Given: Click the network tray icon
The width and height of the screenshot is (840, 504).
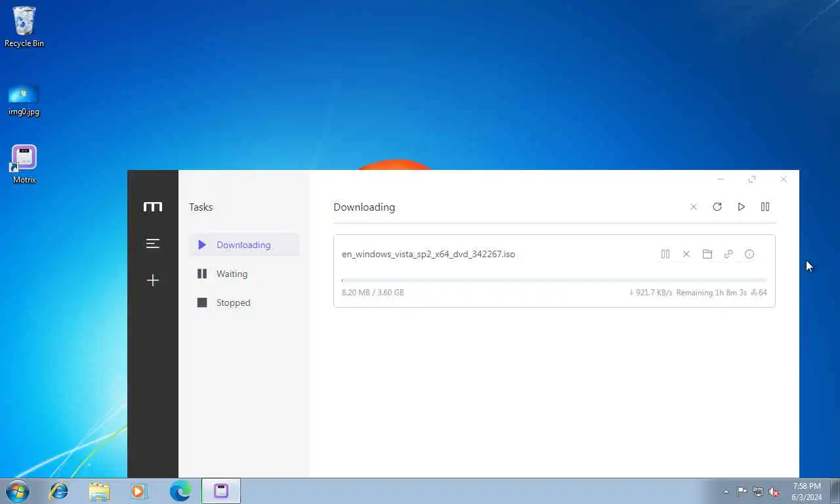Looking at the screenshot, I should point(758,492).
